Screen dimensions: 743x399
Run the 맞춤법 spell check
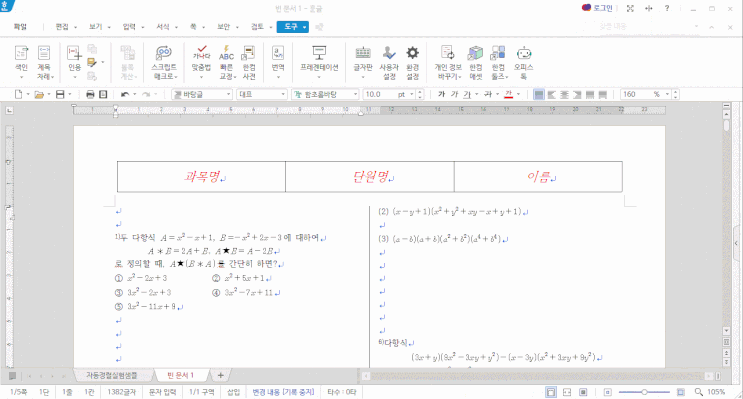tap(201, 62)
